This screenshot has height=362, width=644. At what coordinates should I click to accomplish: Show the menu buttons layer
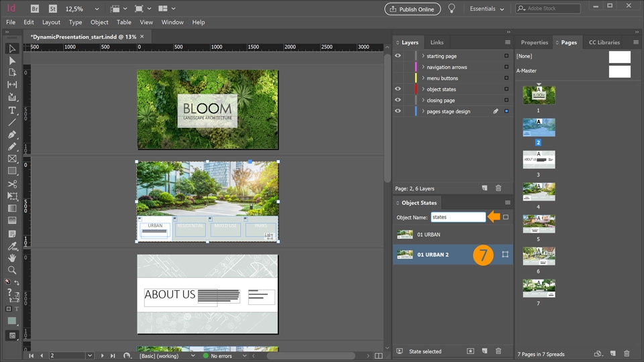pos(398,78)
